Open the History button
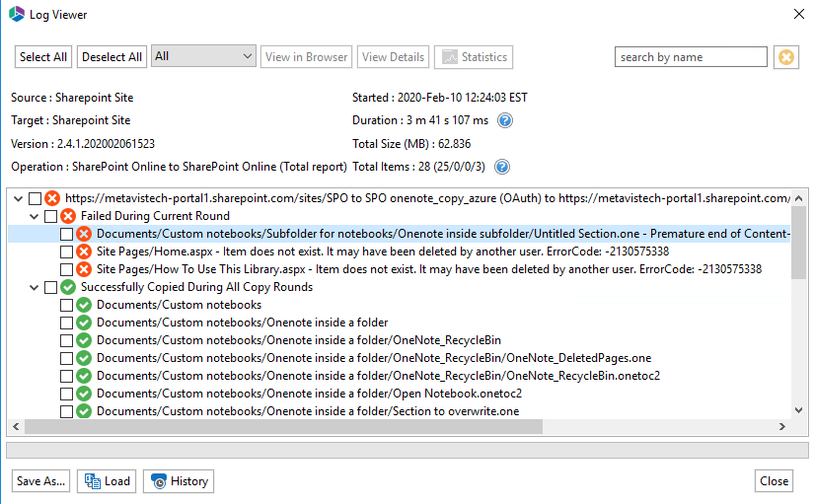This screenshot has height=504, width=814. (x=179, y=481)
